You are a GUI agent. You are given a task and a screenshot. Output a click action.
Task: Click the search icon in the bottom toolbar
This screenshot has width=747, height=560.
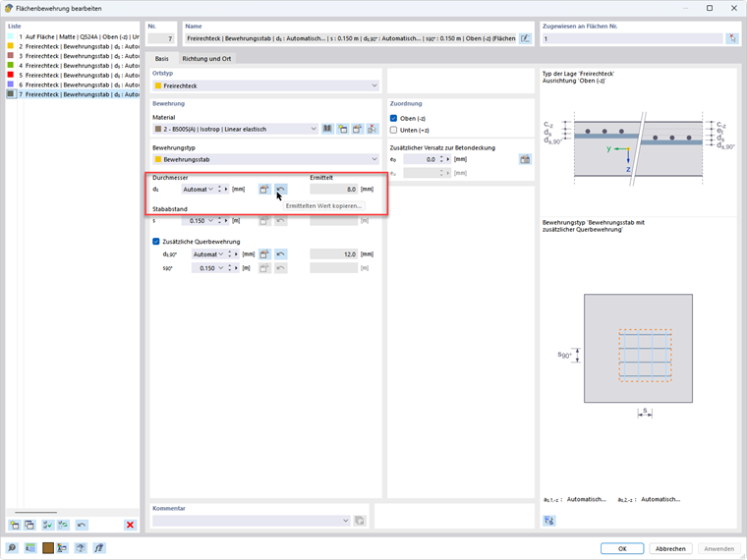coord(13,548)
